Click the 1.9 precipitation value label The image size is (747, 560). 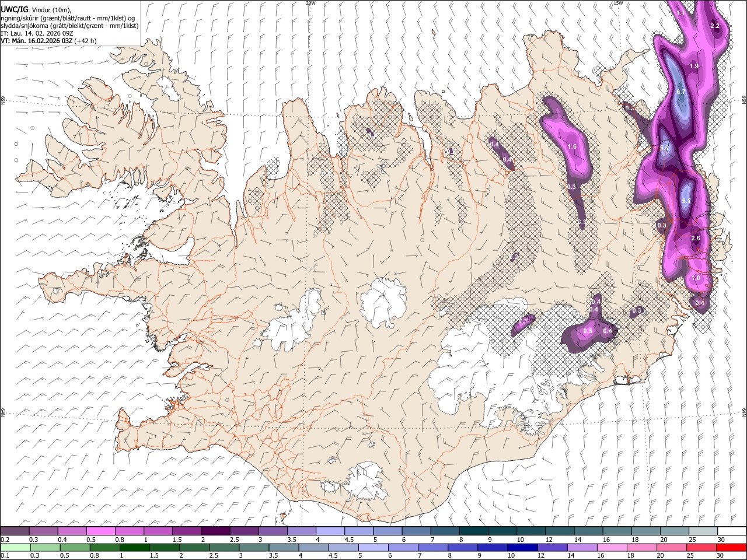tap(694, 66)
